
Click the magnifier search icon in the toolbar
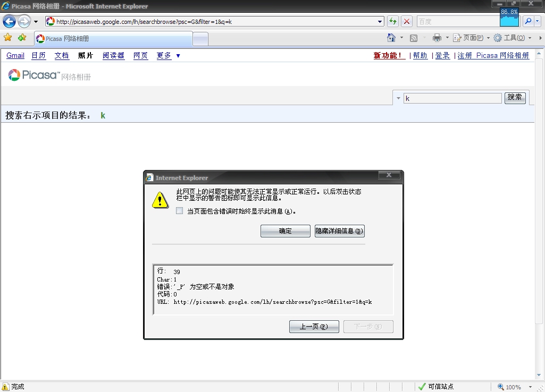pyautogui.click(x=529, y=22)
